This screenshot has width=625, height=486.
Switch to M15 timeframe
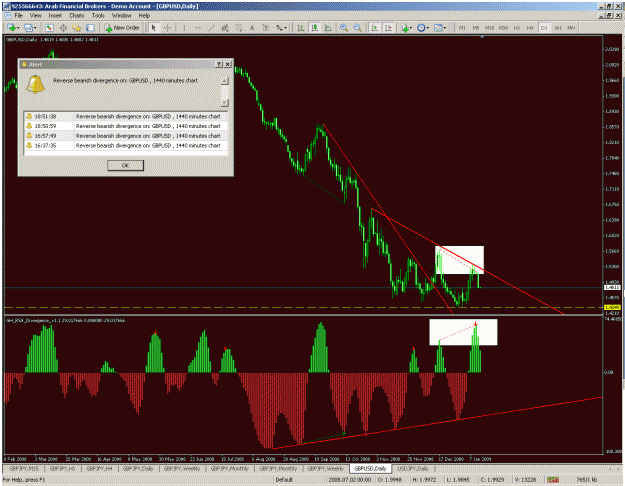point(489,28)
